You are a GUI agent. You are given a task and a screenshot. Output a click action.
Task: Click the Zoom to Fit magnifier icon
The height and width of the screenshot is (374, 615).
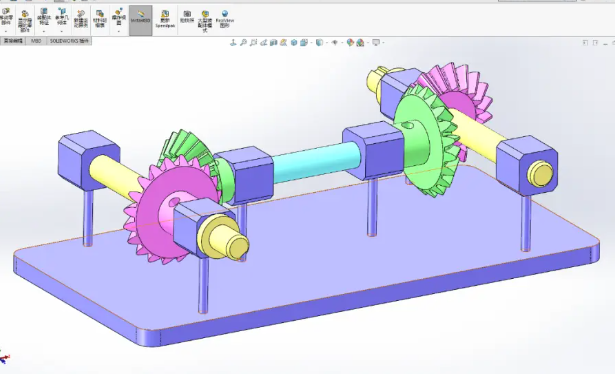point(243,42)
